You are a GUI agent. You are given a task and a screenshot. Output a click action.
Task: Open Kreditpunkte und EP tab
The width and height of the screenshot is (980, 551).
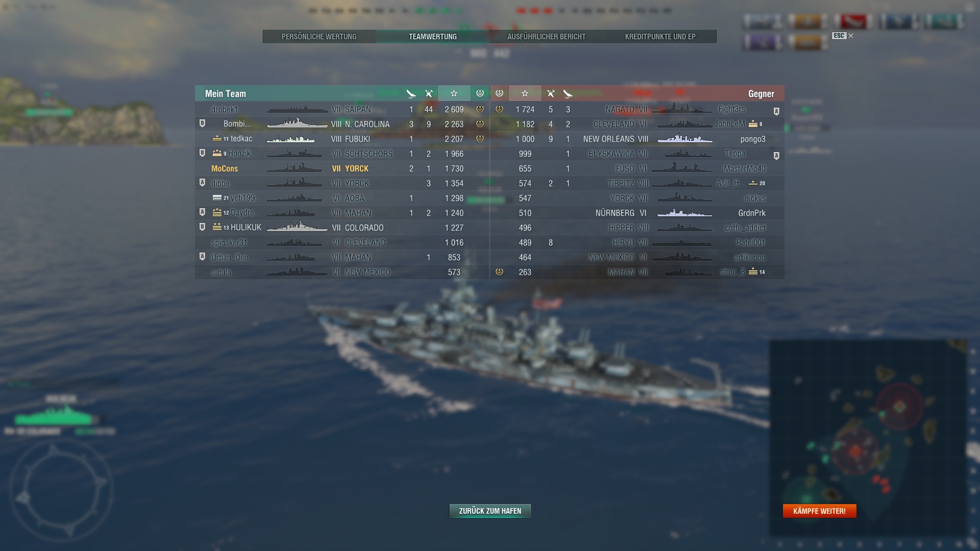660,37
